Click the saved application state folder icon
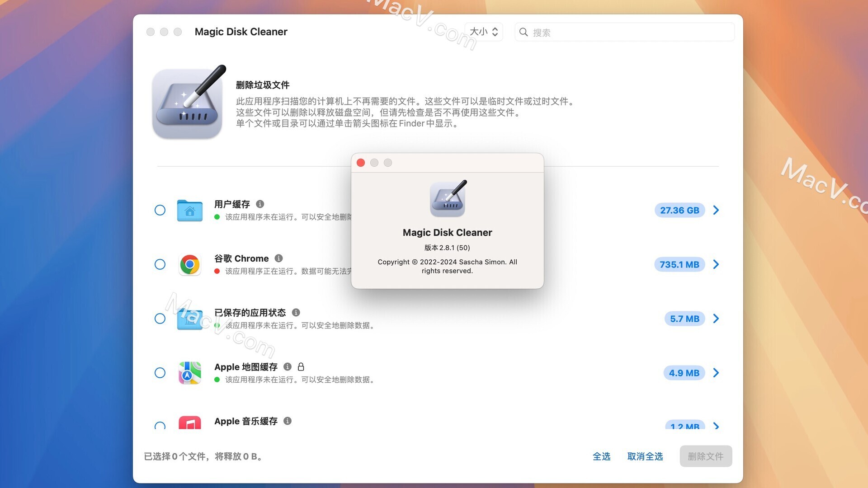This screenshot has height=488, width=868. pyautogui.click(x=190, y=319)
